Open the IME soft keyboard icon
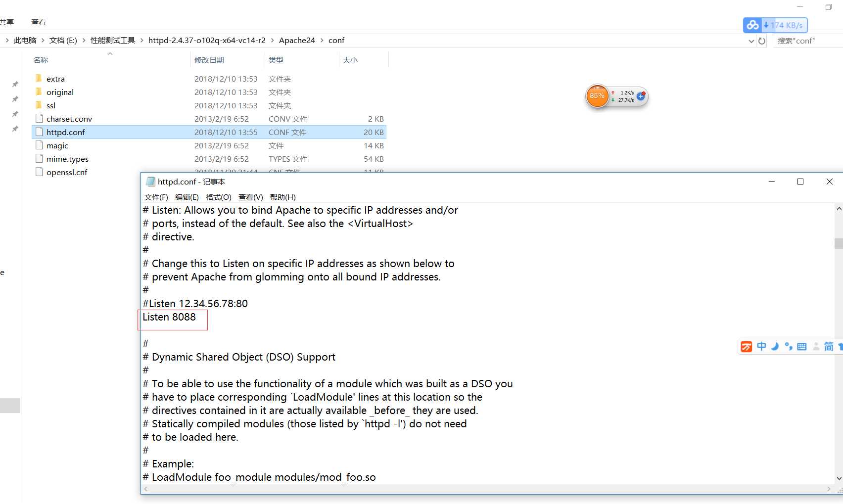The width and height of the screenshot is (843, 504). [x=802, y=347]
